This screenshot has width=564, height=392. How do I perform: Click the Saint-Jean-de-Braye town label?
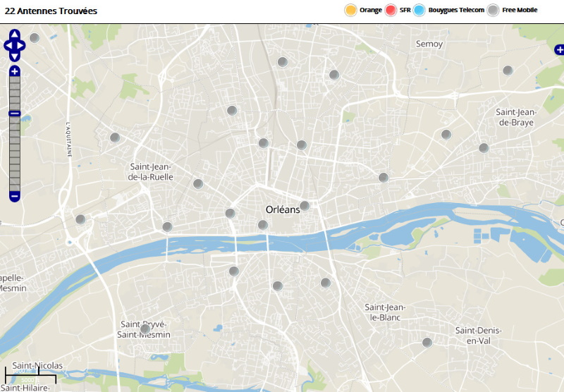click(516, 117)
